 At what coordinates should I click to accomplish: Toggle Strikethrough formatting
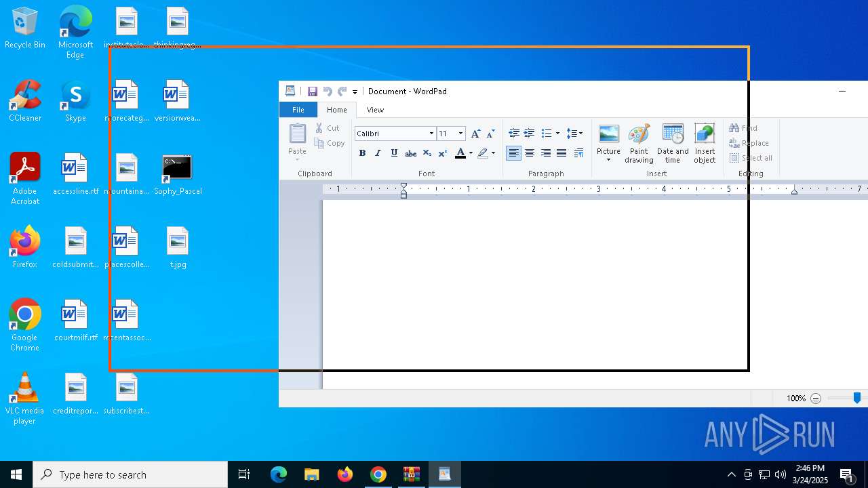tap(410, 153)
